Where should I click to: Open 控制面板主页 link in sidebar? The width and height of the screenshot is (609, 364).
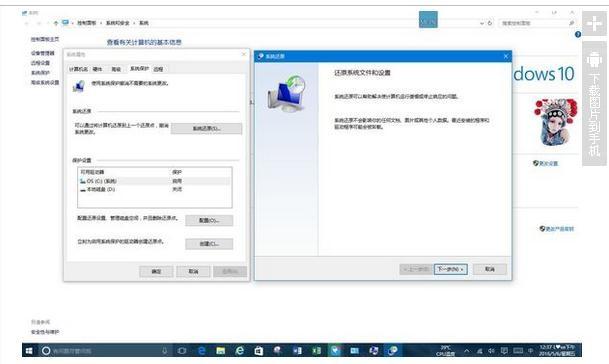(x=45, y=39)
